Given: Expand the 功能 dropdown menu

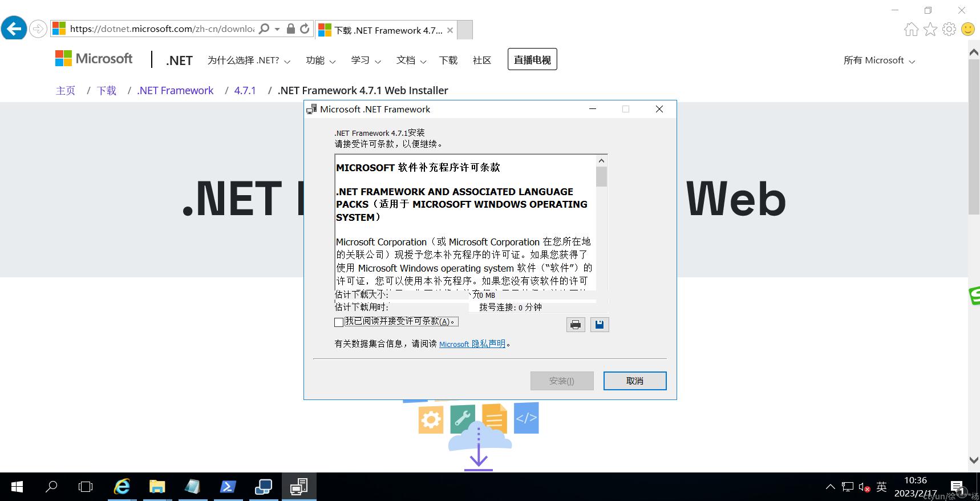Looking at the screenshot, I should pos(321,60).
